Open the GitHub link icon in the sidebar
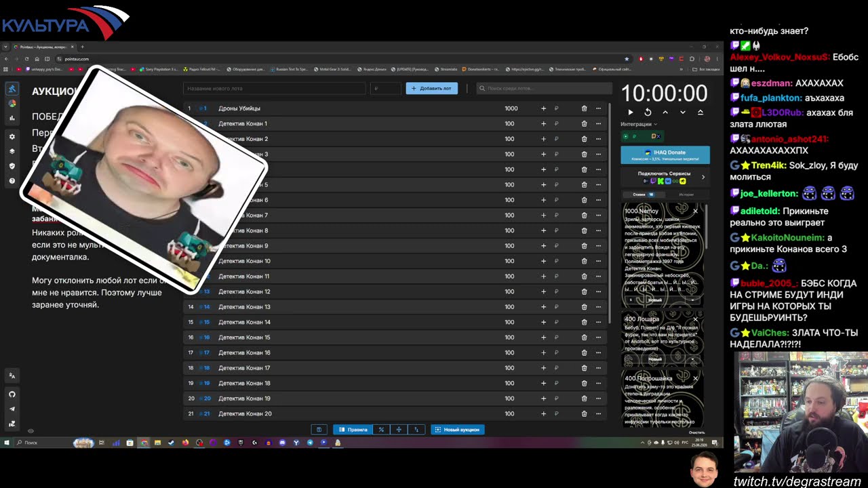The width and height of the screenshot is (868, 488). [x=12, y=394]
